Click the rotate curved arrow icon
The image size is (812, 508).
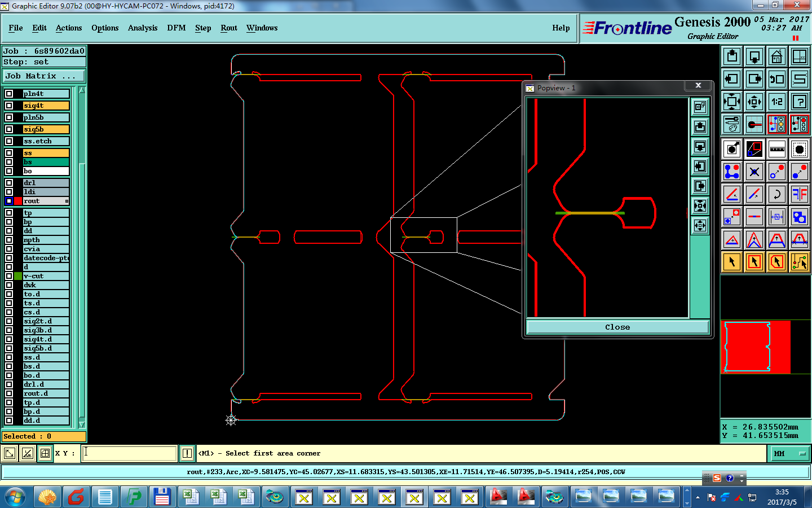coord(776,194)
